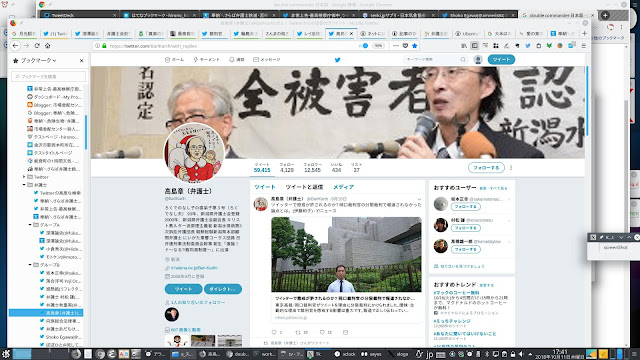Open the ツイート count 50,415 stat
Image resolution: width=640 pixels, height=360 pixels.
click(x=262, y=167)
